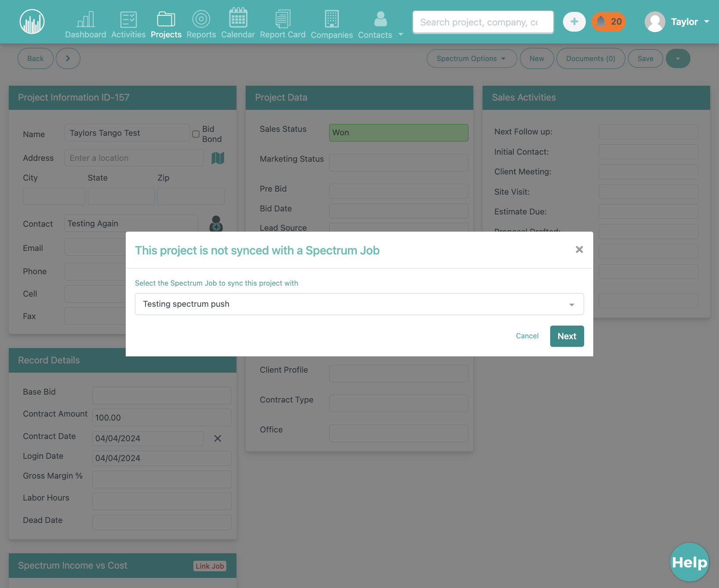Screen dimensions: 719x588
Task: Open the Dashboard icon
Action: click(86, 19)
